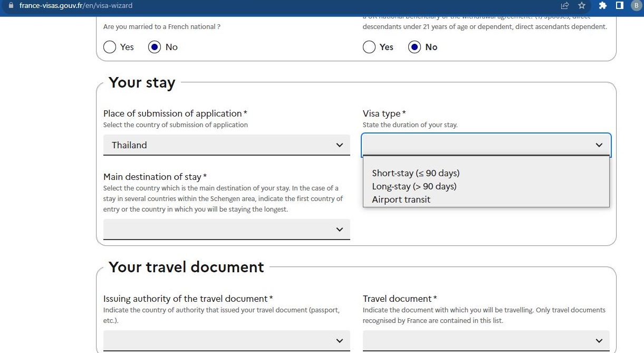Select Yes for the family member question
This screenshot has width=644, height=353.
[x=369, y=47]
